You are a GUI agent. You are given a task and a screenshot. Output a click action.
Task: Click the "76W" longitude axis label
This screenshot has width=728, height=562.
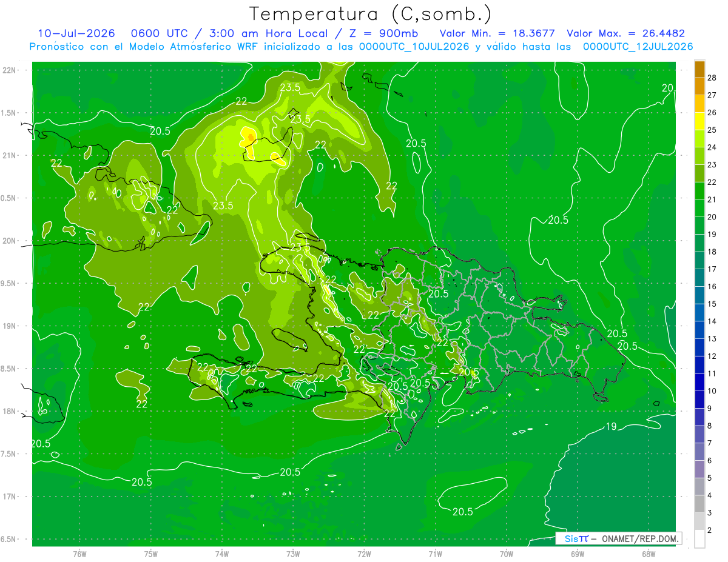click(x=79, y=554)
